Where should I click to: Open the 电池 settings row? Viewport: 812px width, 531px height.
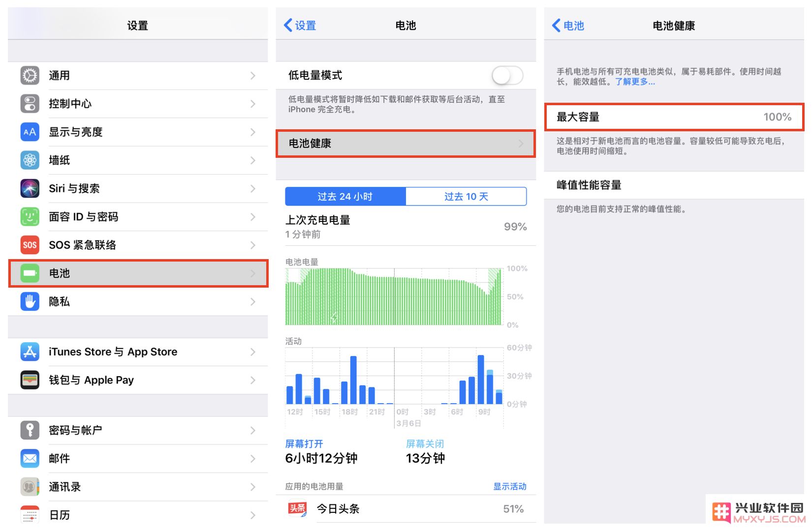138,273
